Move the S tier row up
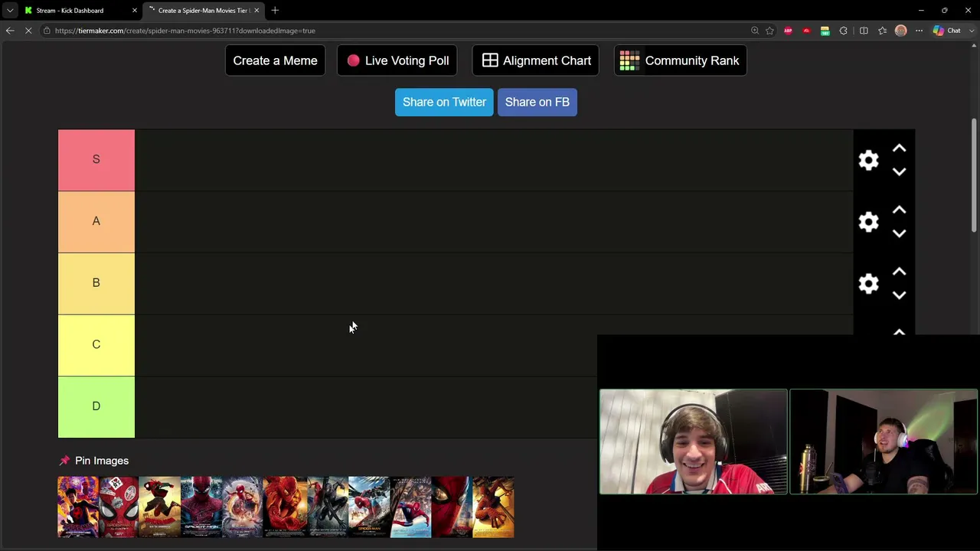 tap(900, 148)
